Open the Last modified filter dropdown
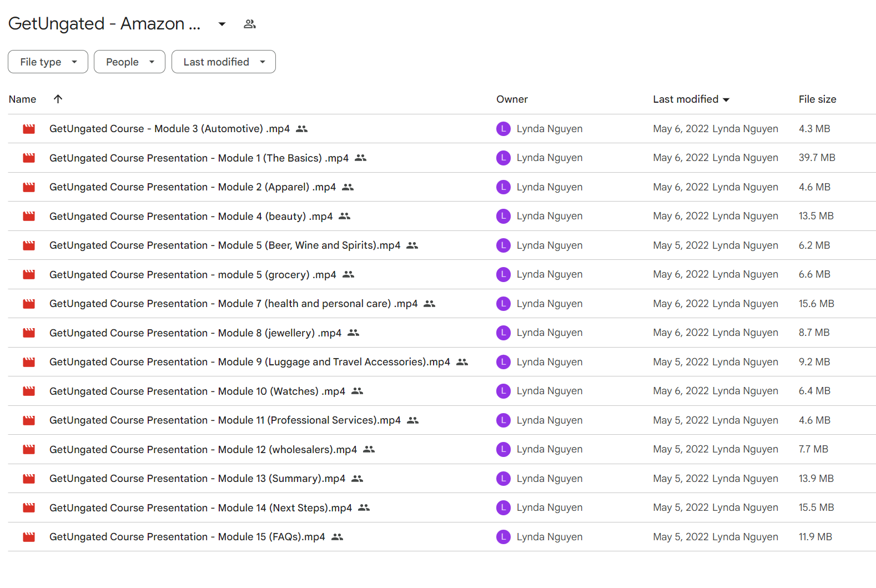 click(x=223, y=62)
